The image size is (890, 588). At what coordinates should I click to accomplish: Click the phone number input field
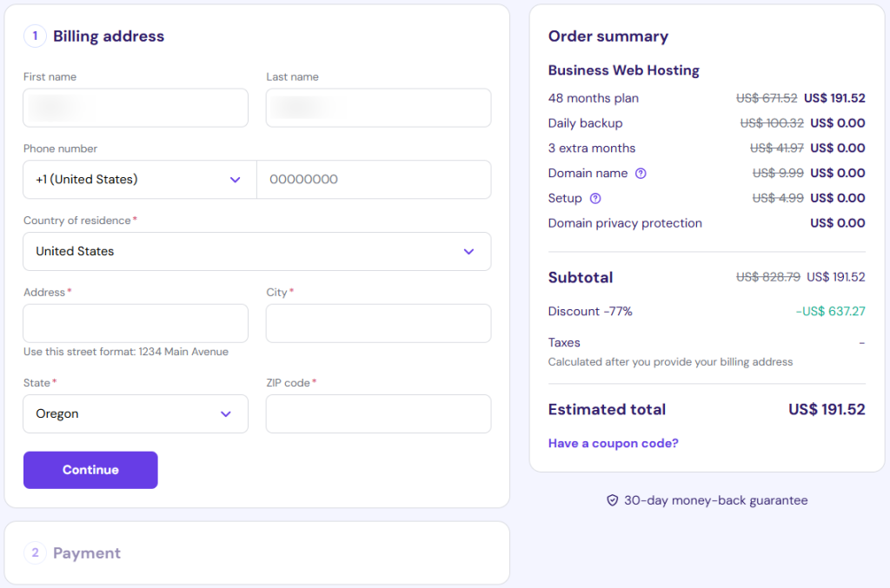pos(374,179)
